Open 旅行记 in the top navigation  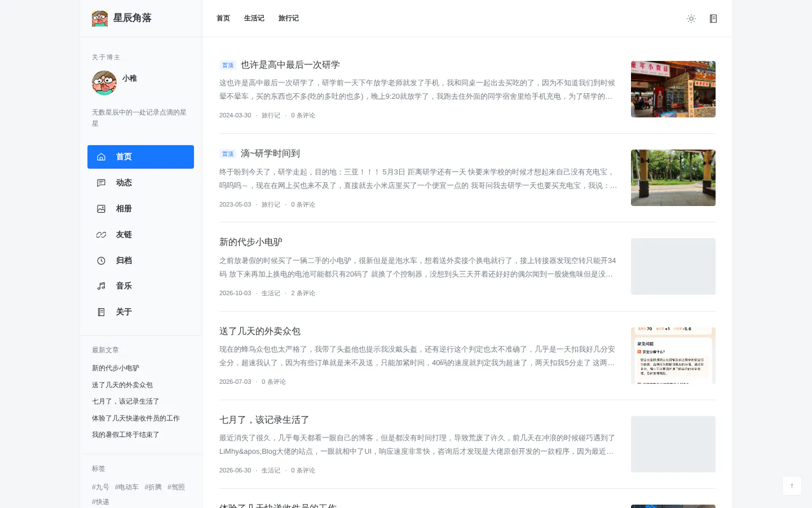pos(289,18)
